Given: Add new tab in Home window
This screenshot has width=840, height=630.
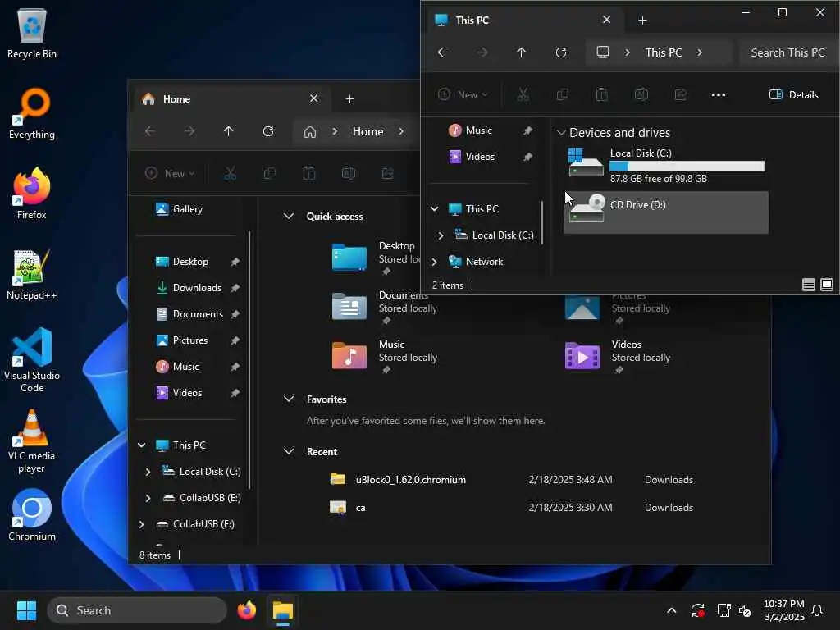Looking at the screenshot, I should pos(349,99).
